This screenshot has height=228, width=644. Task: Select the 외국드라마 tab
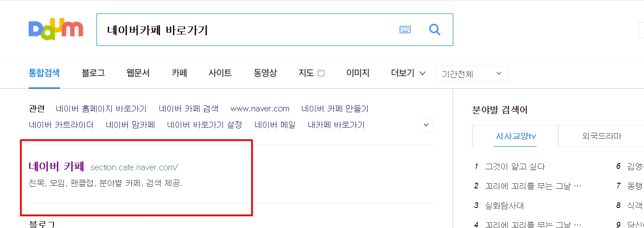coord(601,136)
